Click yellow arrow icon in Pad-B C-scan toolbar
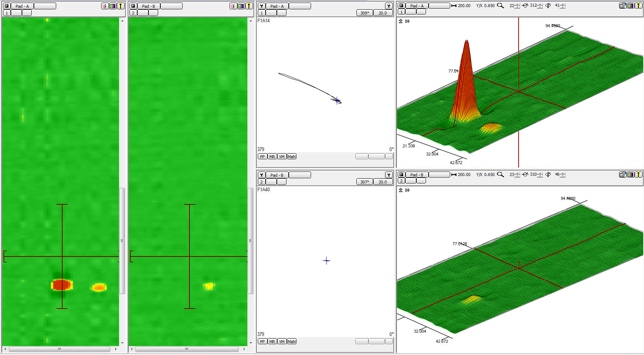The image size is (644, 355). pos(249,6)
